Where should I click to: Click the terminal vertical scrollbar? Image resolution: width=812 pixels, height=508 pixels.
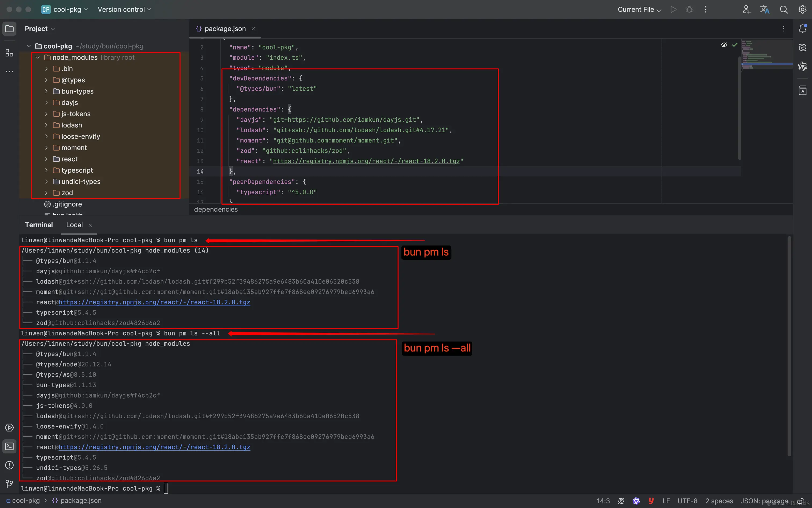pyautogui.click(x=789, y=346)
